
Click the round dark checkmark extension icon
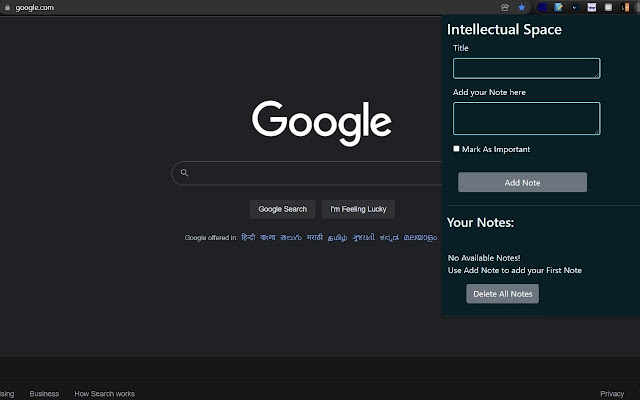(575, 7)
